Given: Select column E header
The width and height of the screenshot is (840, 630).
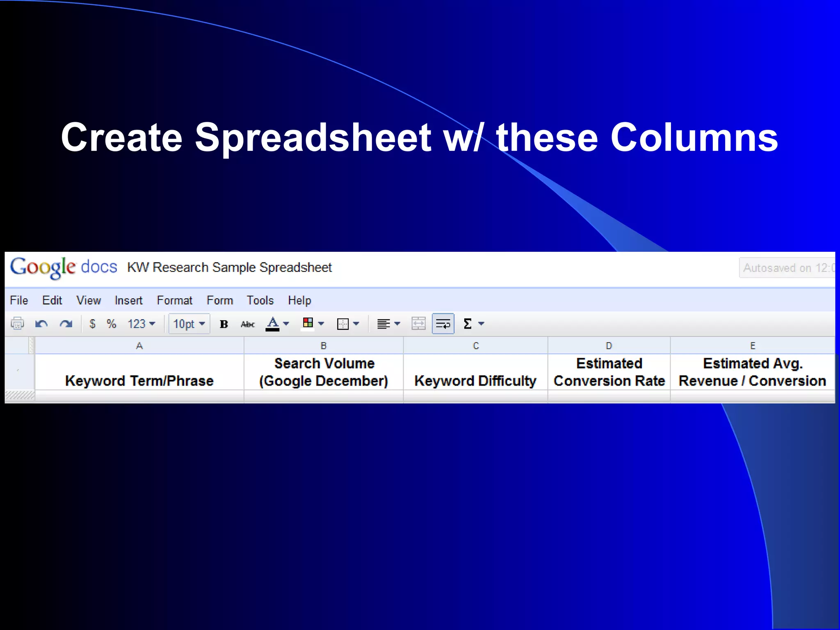Looking at the screenshot, I should tap(753, 346).
